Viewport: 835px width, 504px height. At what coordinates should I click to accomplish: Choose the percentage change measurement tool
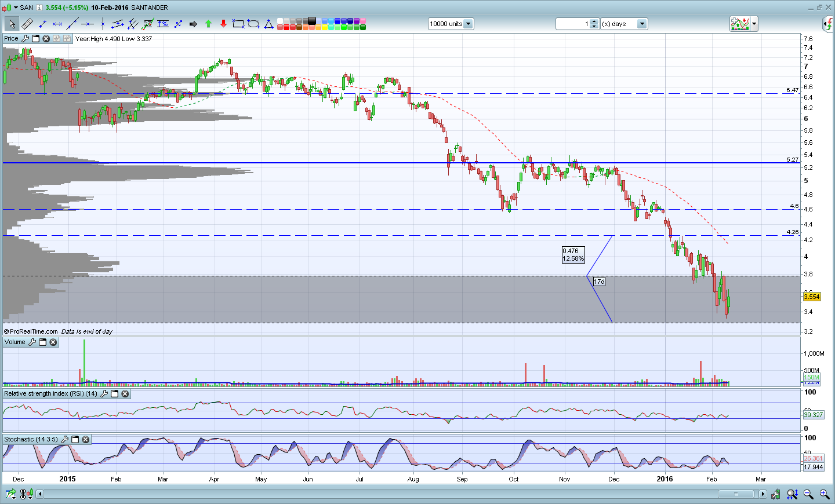[163, 24]
